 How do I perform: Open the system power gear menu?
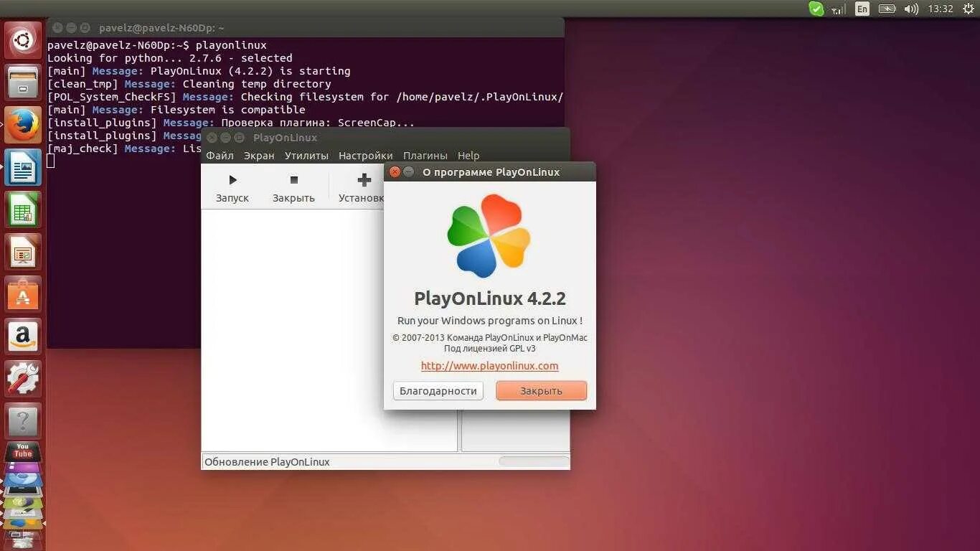pos(968,9)
